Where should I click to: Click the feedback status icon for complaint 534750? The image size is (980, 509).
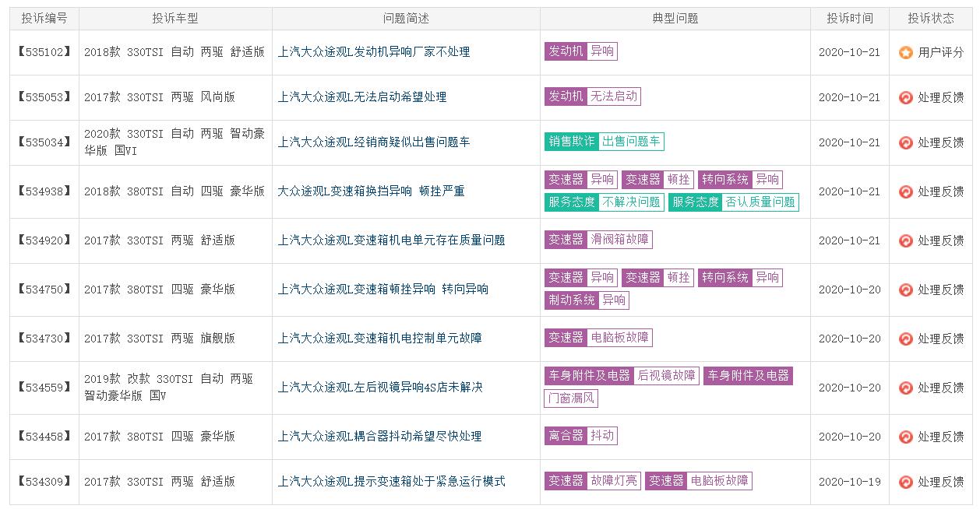pos(905,290)
